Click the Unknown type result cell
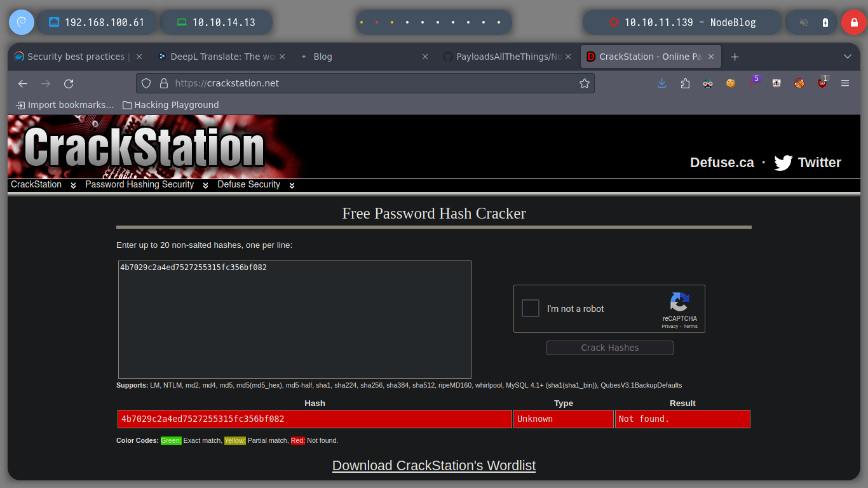868x488 pixels. (x=563, y=419)
